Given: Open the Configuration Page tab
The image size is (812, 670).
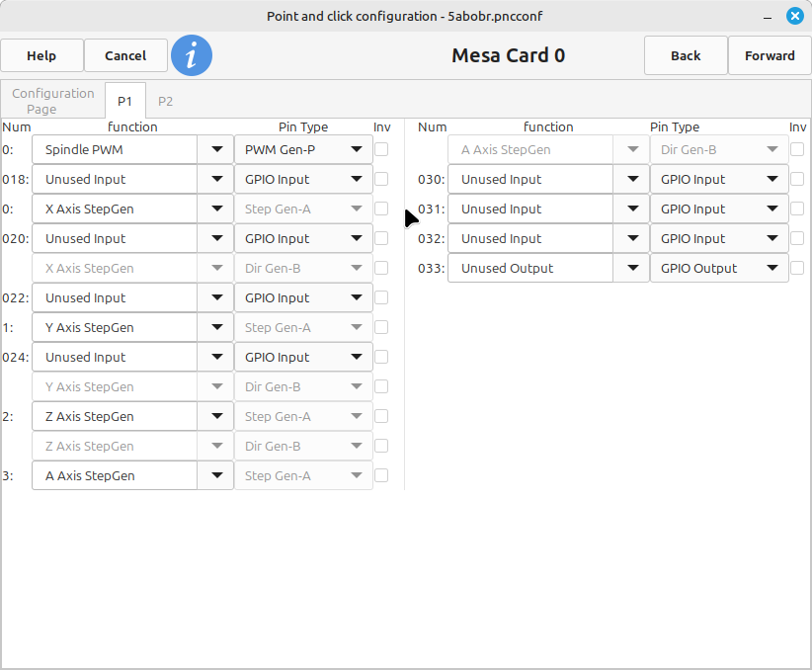Looking at the screenshot, I should 53,101.
